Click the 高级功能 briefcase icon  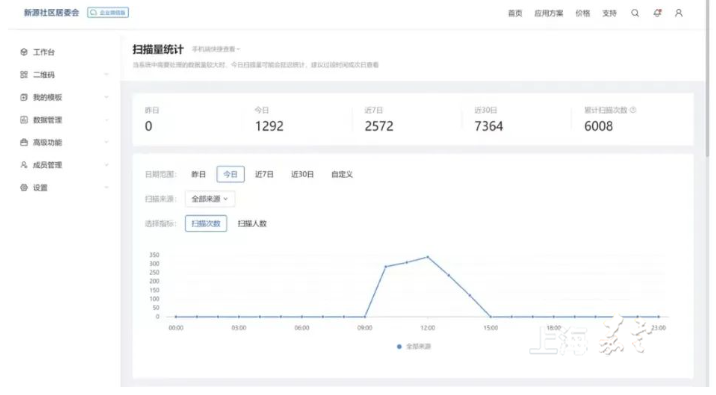click(24, 142)
